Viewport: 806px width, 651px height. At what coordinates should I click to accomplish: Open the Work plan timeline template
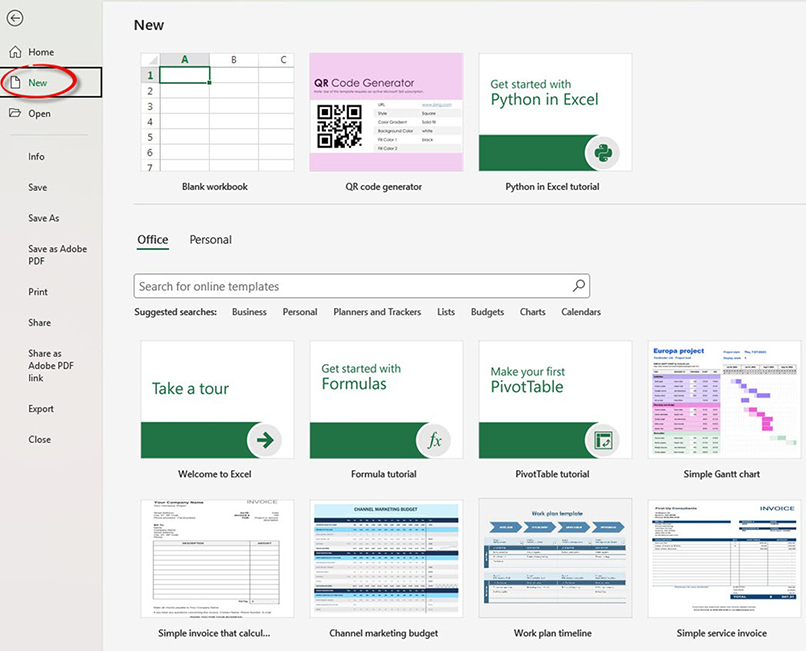point(555,558)
